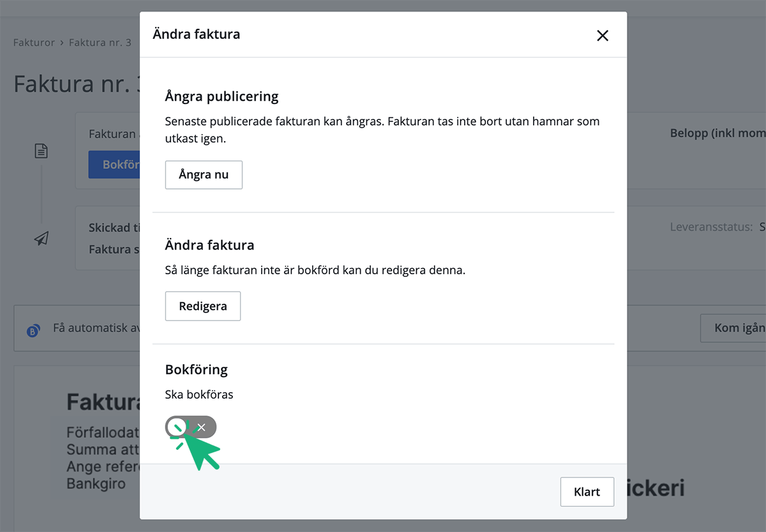Image resolution: width=766 pixels, height=532 pixels.
Task: Select the invoice document icon in status timeline
Action: coord(41,151)
